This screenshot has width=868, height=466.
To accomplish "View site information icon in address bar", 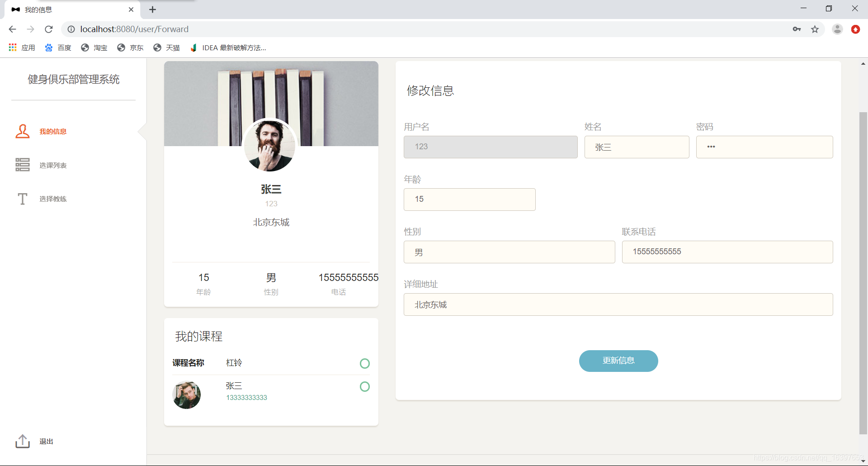I will pyautogui.click(x=71, y=29).
